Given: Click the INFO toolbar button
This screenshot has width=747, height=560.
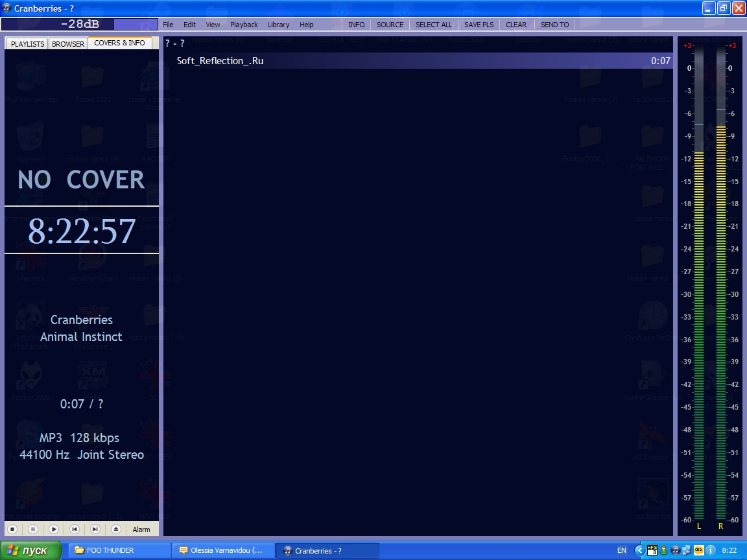Looking at the screenshot, I should click(x=357, y=25).
